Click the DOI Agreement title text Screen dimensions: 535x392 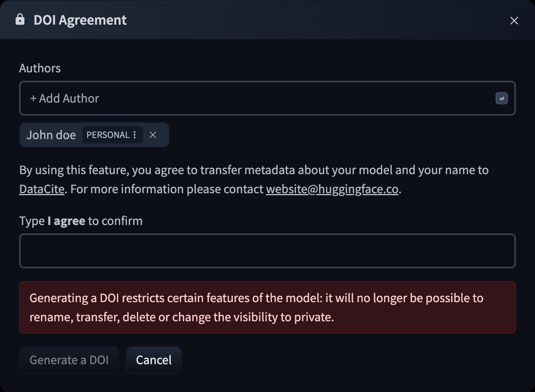(x=80, y=20)
